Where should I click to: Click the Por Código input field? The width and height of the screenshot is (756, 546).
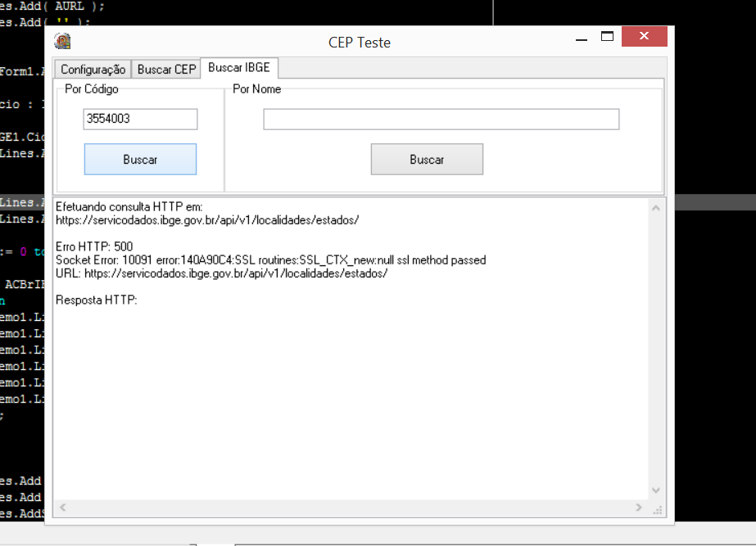140,119
